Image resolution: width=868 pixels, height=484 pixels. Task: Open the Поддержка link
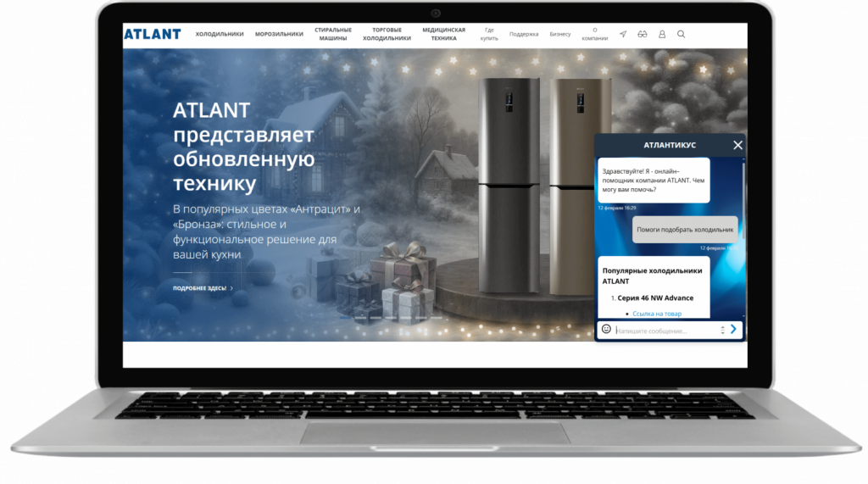(524, 35)
